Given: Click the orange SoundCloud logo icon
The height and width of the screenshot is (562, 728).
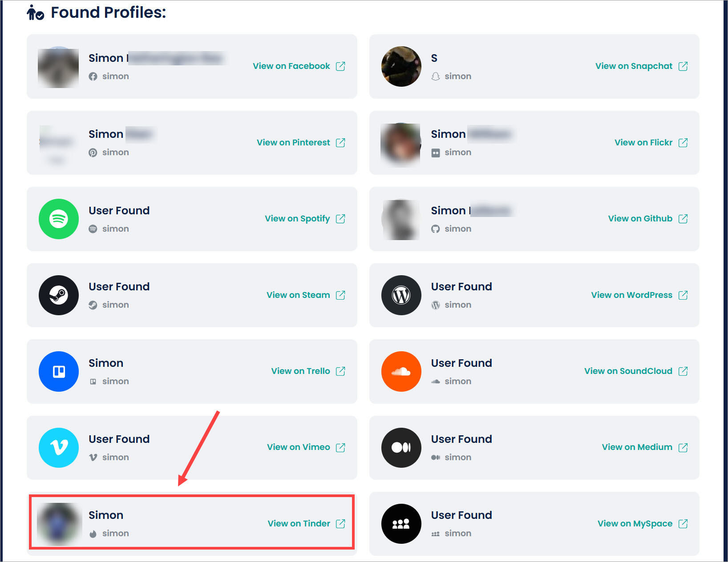Looking at the screenshot, I should point(401,371).
